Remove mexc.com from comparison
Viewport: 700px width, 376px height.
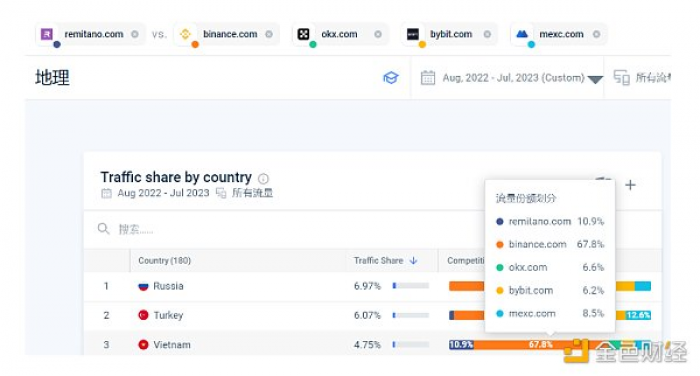click(x=596, y=34)
